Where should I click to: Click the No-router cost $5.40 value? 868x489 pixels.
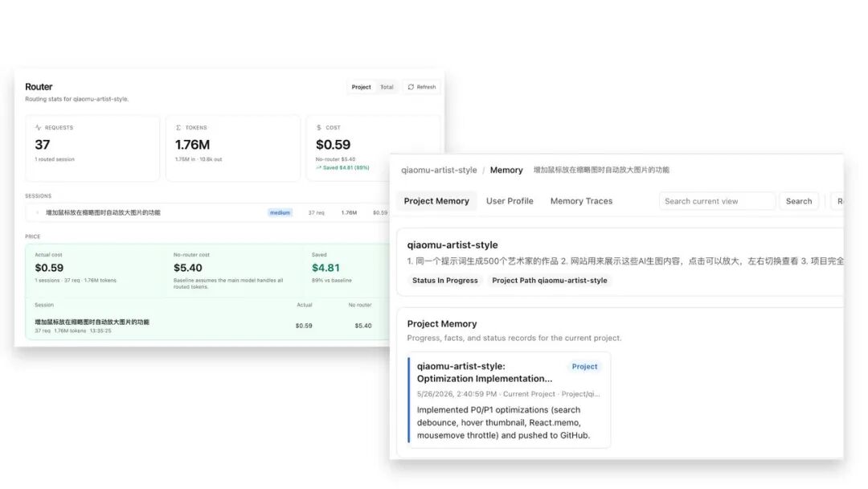pyautogui.click(x=187, y=268)
